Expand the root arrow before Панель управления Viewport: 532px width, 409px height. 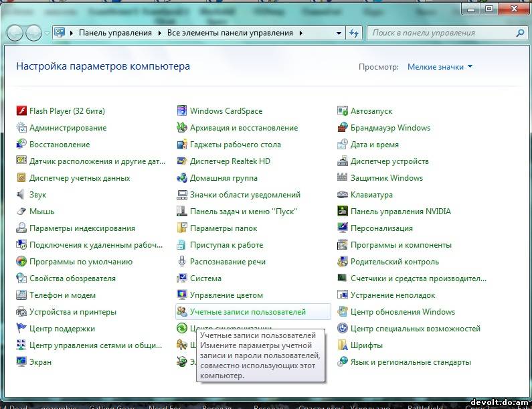tap(71, 33)
